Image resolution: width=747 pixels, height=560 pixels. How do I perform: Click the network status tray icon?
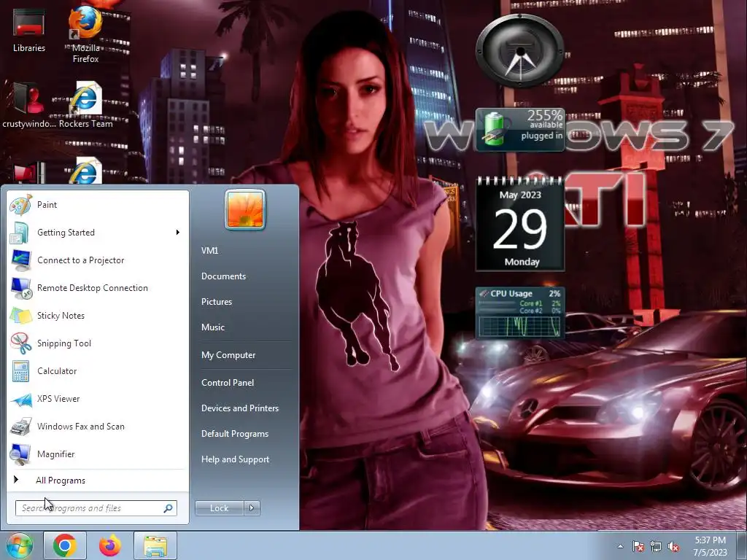[x=656, y=547]
